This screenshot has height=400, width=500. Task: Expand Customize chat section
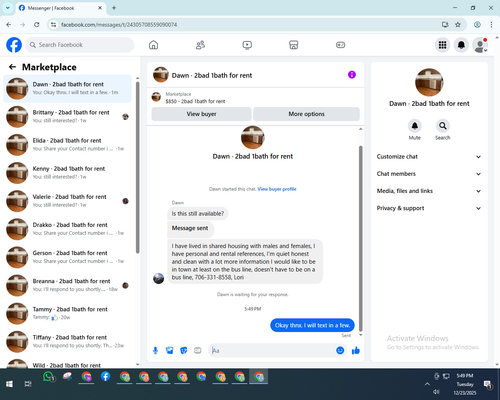429,157
